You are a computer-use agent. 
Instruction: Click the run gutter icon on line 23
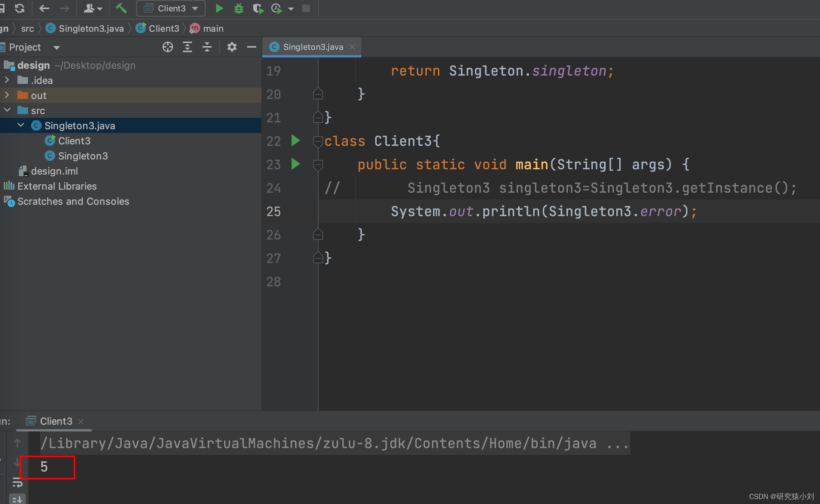(296, 164)
